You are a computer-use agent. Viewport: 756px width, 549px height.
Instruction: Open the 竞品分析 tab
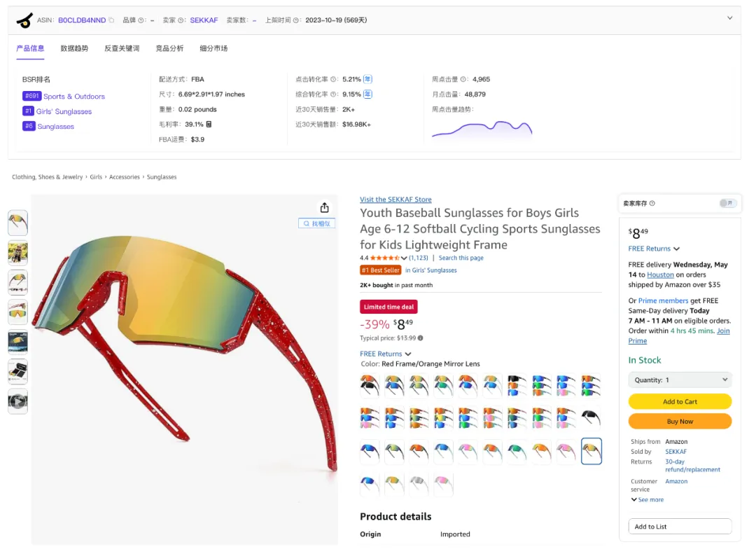[x=169, y=48]
